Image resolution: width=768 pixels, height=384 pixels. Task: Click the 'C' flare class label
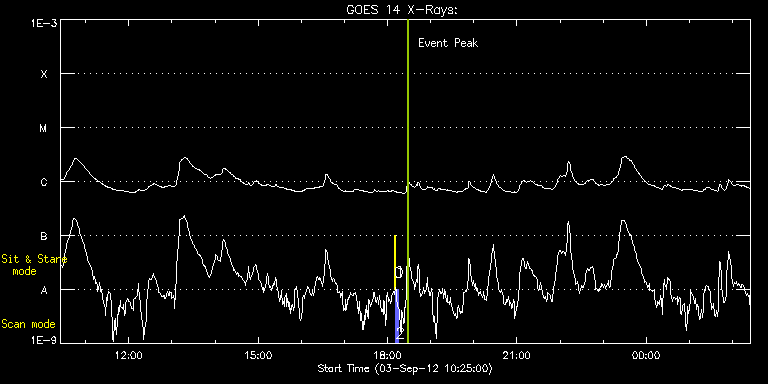click(x=44, y=182)
